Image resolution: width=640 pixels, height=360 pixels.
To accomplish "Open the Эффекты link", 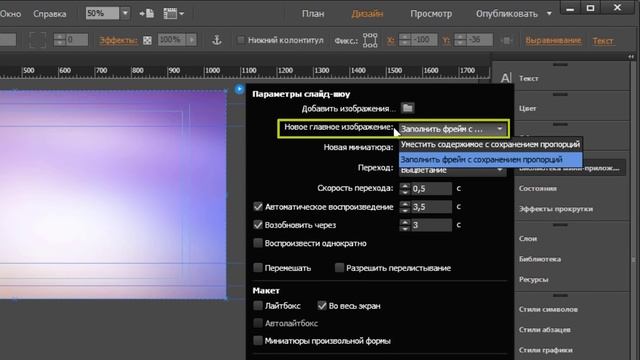I will point(118,40).
